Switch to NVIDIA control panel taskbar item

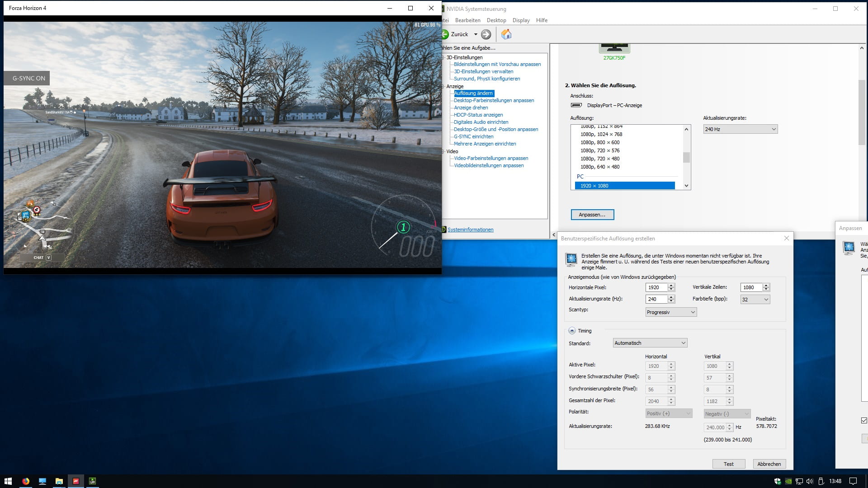tap(93, 481)
